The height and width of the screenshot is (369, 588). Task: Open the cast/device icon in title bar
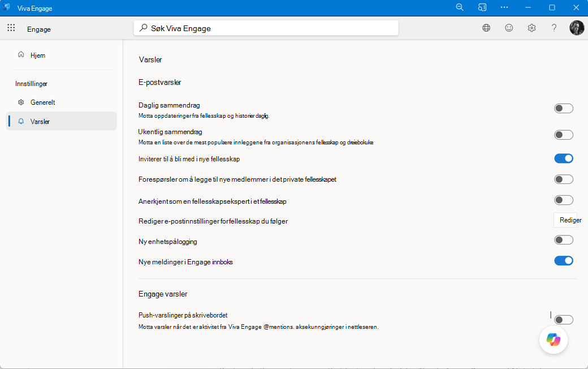coord(482,7)
